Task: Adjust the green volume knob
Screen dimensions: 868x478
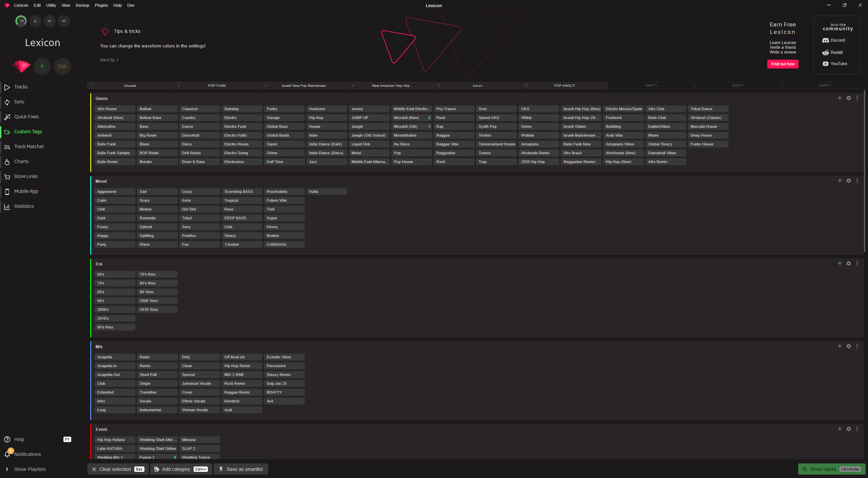Action: coord(21,21)
